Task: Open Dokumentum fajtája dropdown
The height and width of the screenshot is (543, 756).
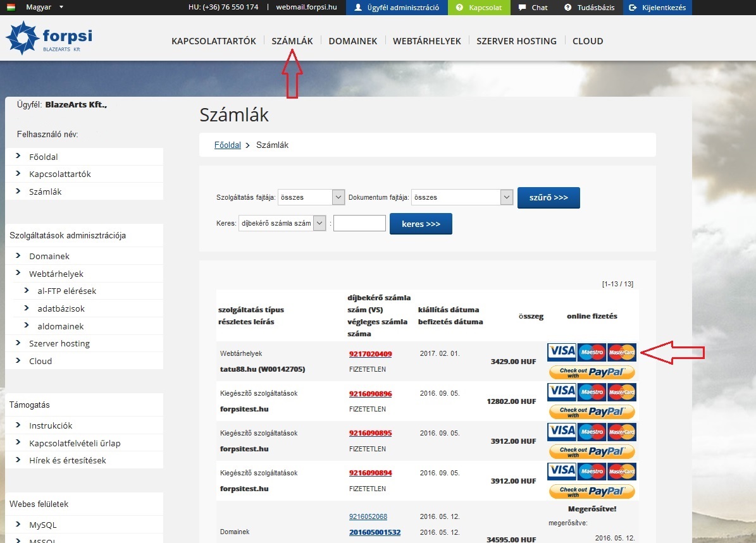Action: coord(462,197)
